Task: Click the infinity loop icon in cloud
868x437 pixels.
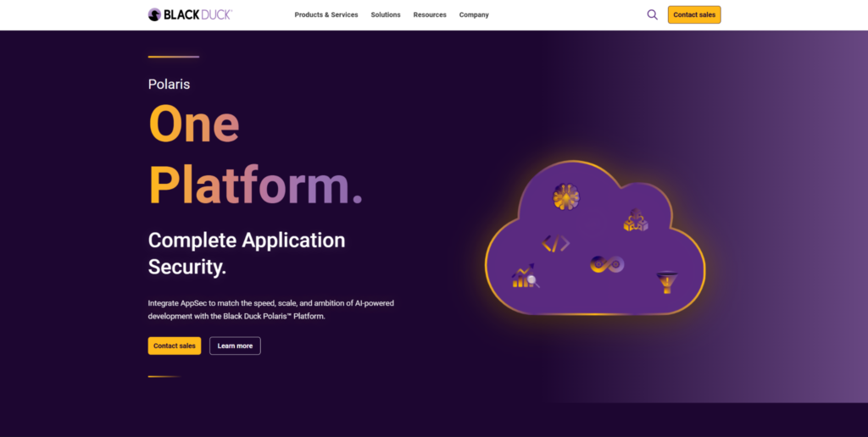Action: (607, 264)
